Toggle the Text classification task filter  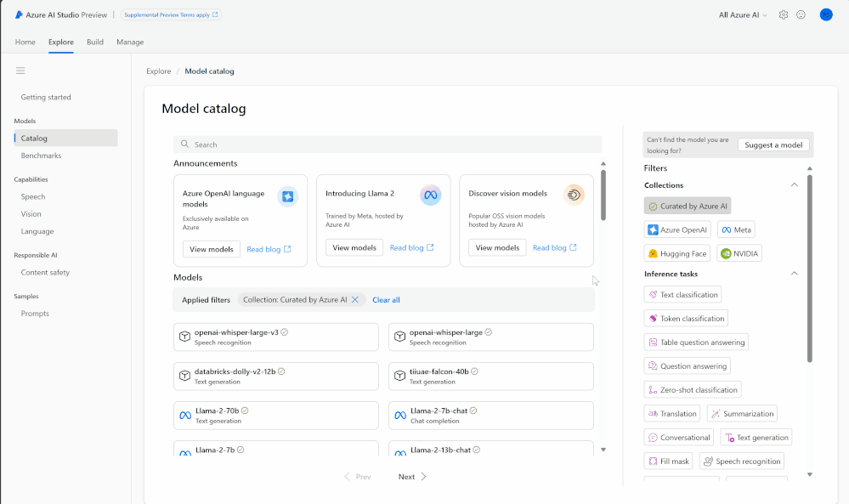tap(682, 295)
